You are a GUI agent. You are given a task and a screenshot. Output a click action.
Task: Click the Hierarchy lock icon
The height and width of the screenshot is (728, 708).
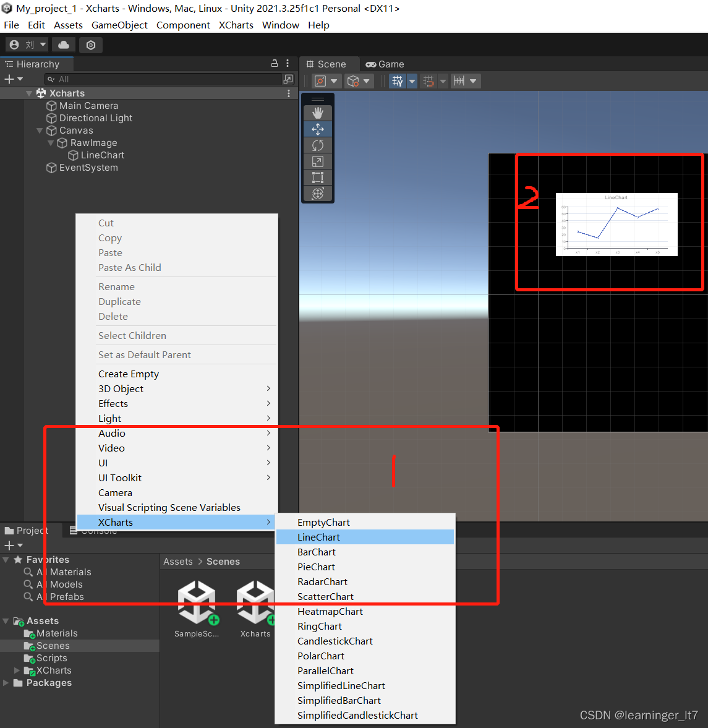(x=275, y=64)
